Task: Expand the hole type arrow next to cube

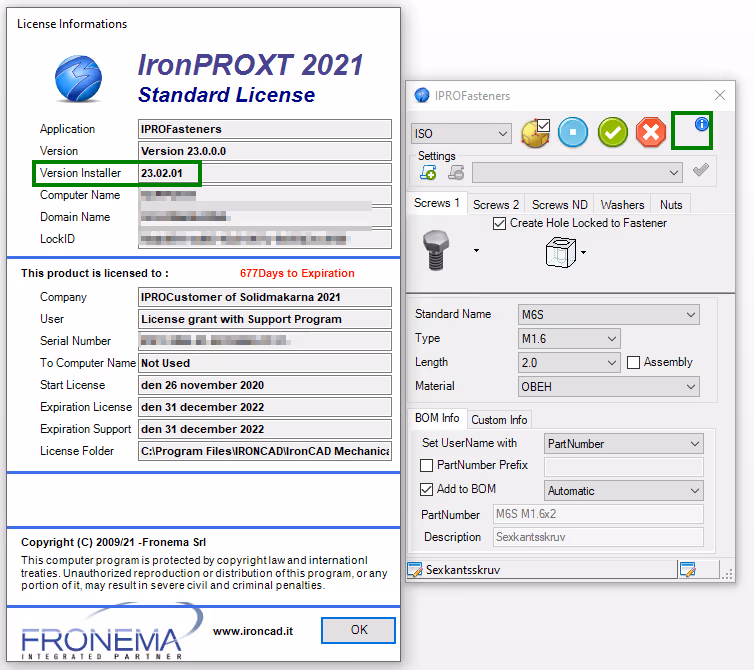Action: 583,252
